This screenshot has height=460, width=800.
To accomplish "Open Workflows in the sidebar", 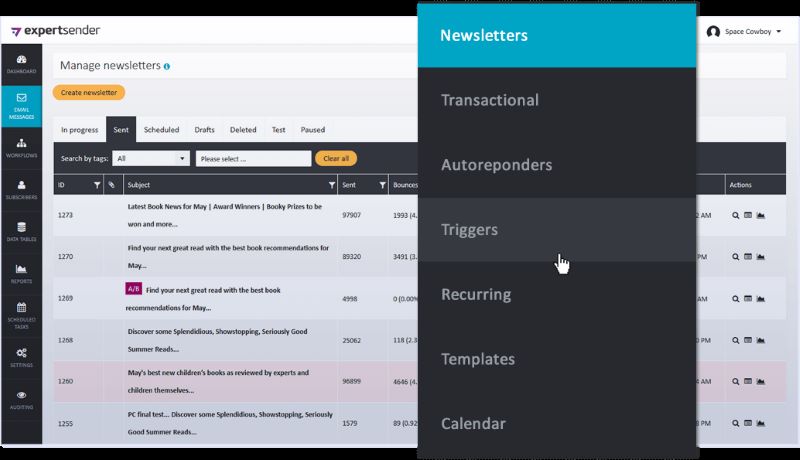I will click(x=21, y=148).
